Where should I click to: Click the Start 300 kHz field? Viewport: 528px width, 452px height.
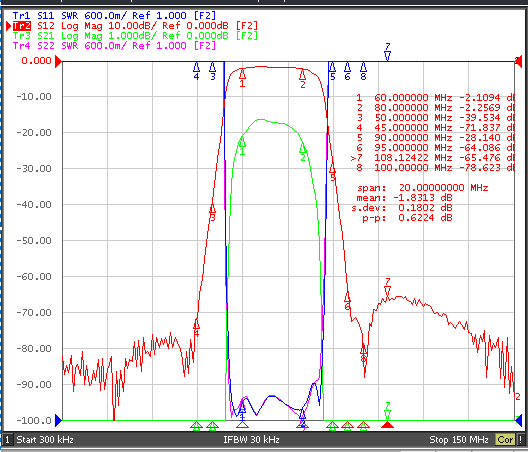(x=45, y=440)
